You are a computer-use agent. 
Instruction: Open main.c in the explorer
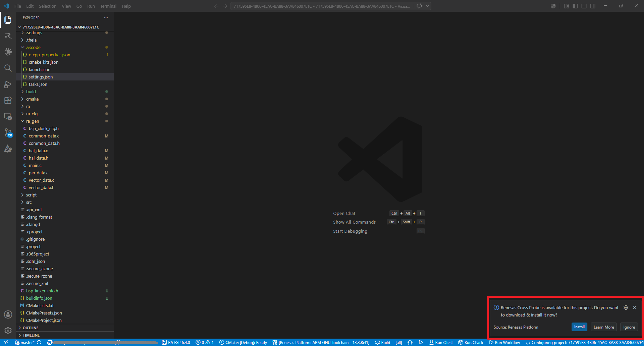click(x=65, y=165)
